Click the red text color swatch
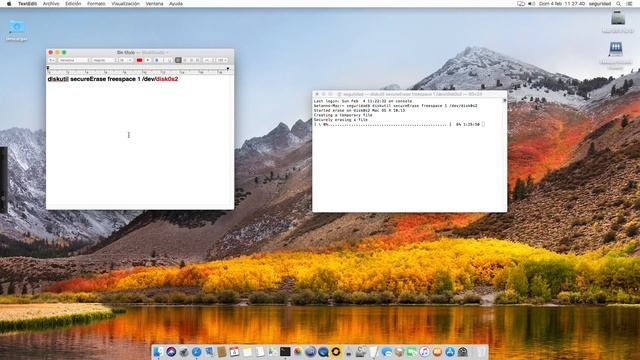 139,60
